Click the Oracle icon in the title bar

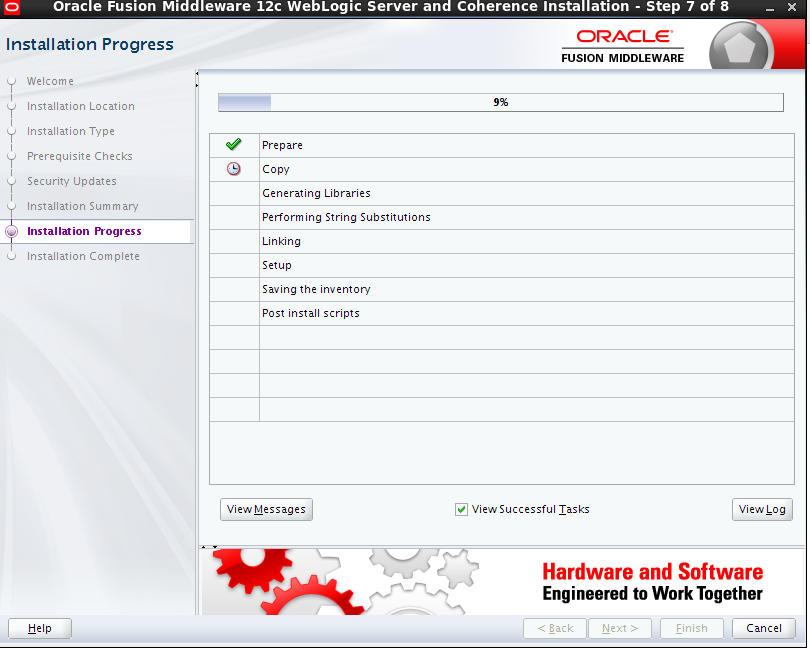click(11, 7)
